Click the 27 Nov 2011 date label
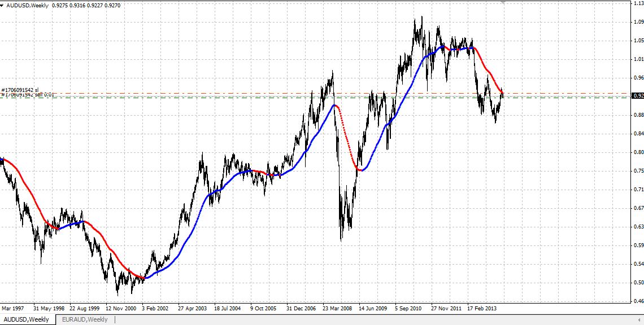 (x=446, y=308)
